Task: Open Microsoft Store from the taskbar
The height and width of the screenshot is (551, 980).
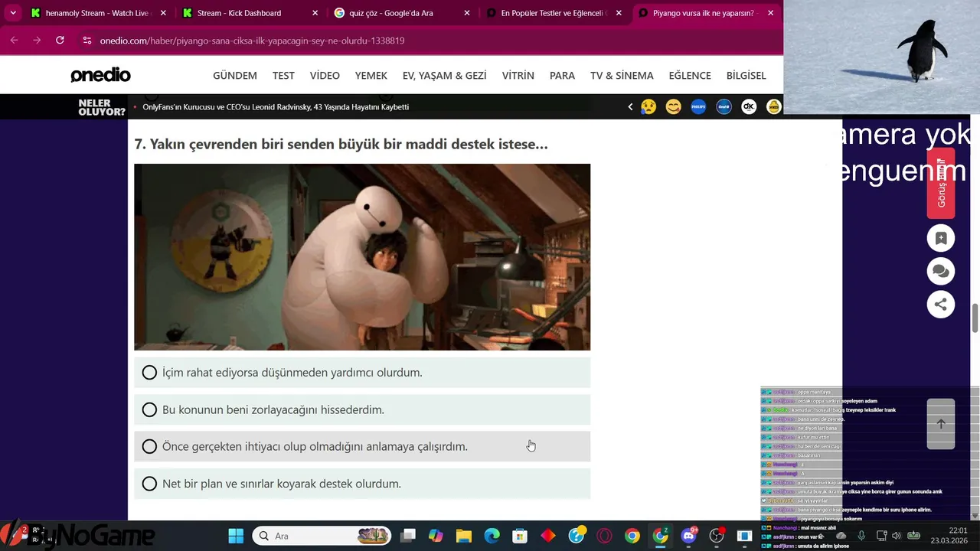Action: click(x=520, y=536)
